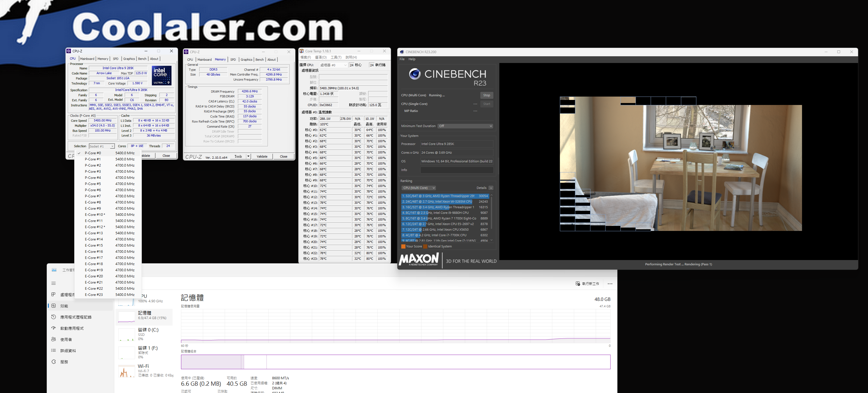Image resolution: width=868 pixels, height=393 pixels.
Task: Open the 工具(T) menu in Core Temp
Action: pos(336,57)
